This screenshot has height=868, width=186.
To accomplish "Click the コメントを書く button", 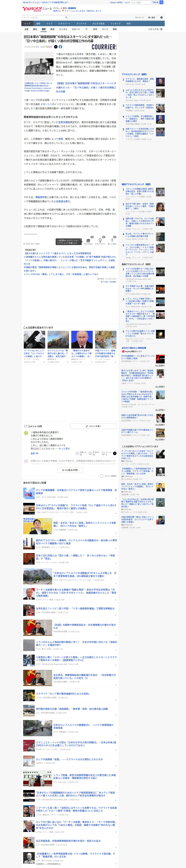I will (93, 426).
